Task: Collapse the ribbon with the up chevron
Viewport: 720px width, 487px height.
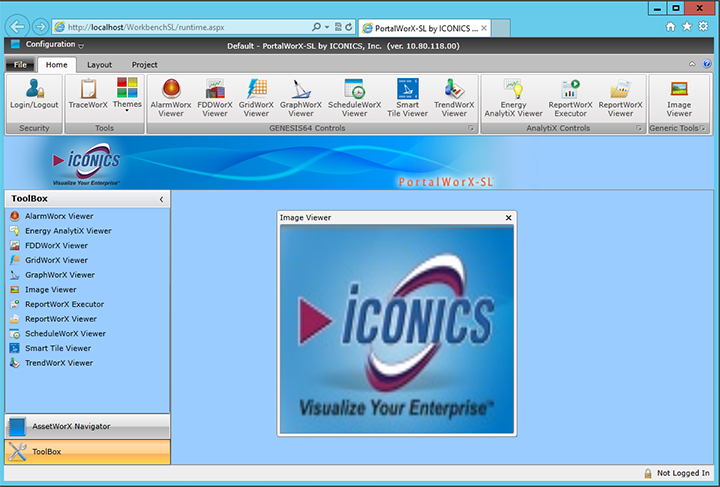Action: (692, 64)
